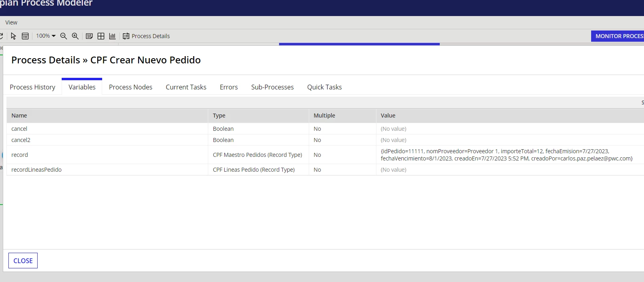Image resolution: width=644 pixels, height=282 pixels.
Task: Click the Boolean type in cancel2 row
Action: tap(223, 140)
